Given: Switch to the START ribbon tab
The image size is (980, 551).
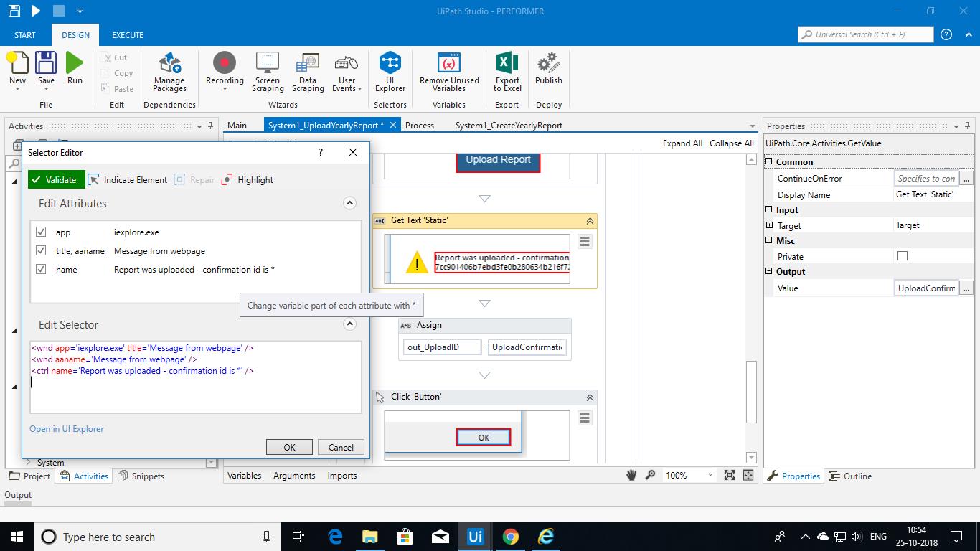Looking at the screenshot, I should tap(25, 35).
